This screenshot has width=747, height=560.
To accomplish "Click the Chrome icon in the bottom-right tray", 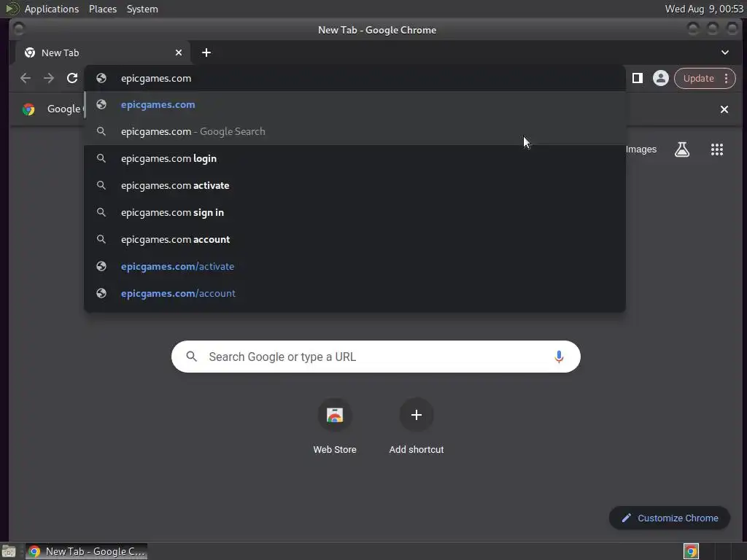I will tap(691, 551).
